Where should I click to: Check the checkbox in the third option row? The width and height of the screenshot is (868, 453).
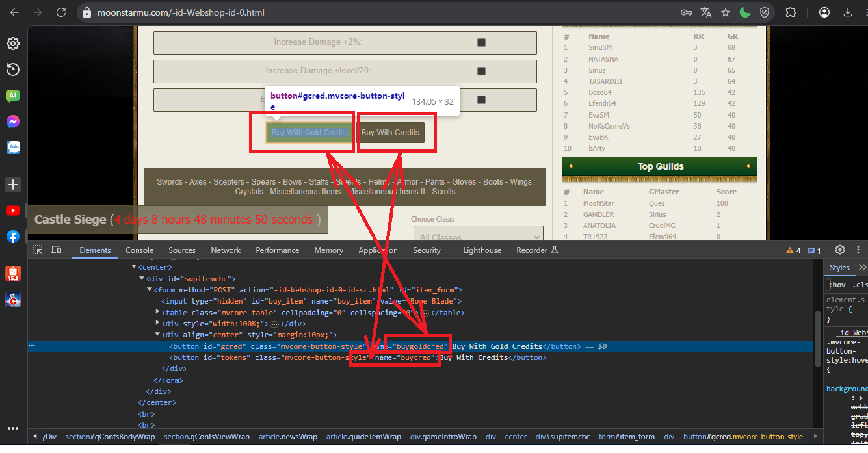point(482,99)
